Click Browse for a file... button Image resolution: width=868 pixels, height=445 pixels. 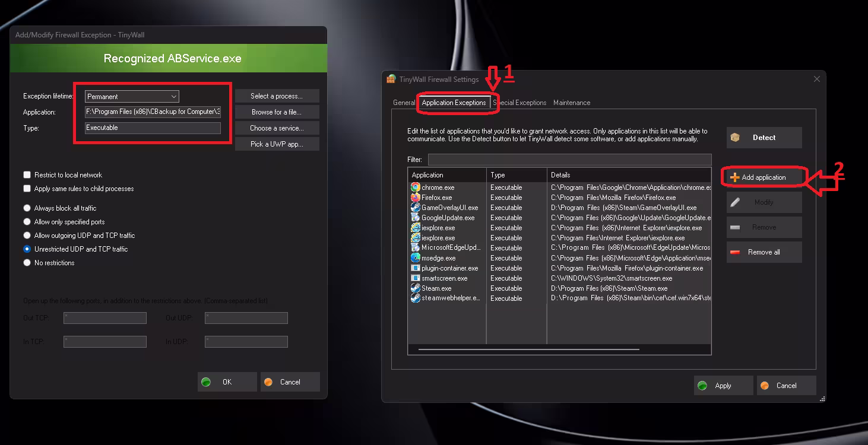click(277, 112)
